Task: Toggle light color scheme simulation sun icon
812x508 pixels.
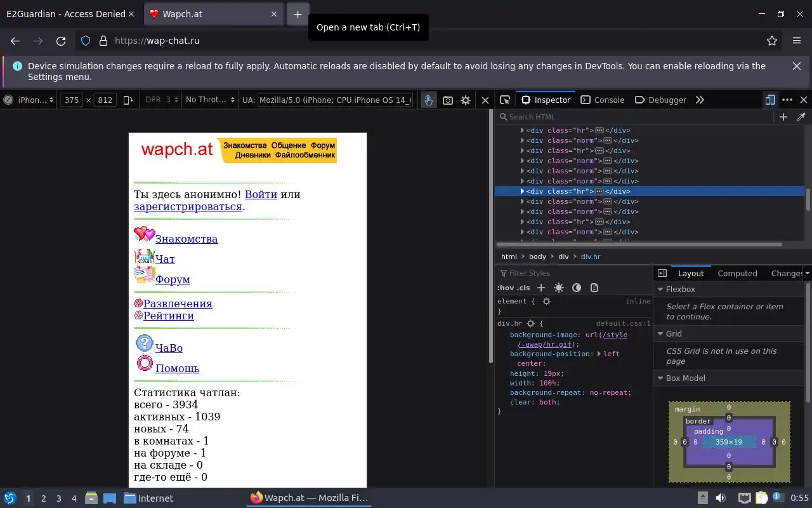Action: (x=559, y=288)
